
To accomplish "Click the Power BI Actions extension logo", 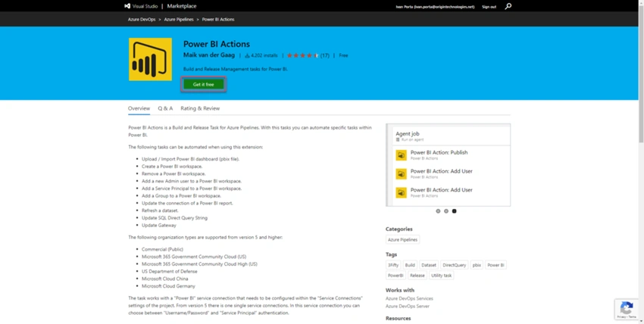I will [150, 60].
